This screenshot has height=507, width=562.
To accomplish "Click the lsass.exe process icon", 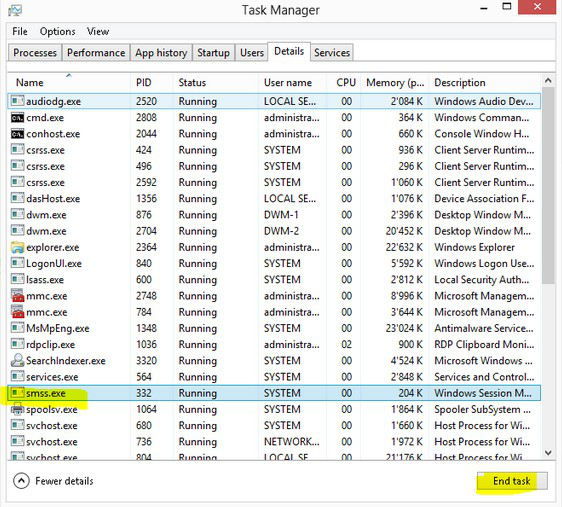I will point(17,279).
